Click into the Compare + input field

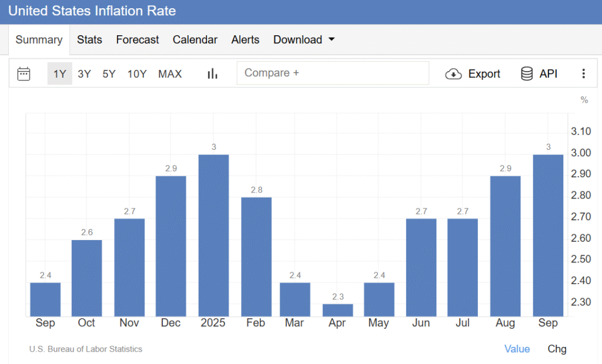point(333,73)
